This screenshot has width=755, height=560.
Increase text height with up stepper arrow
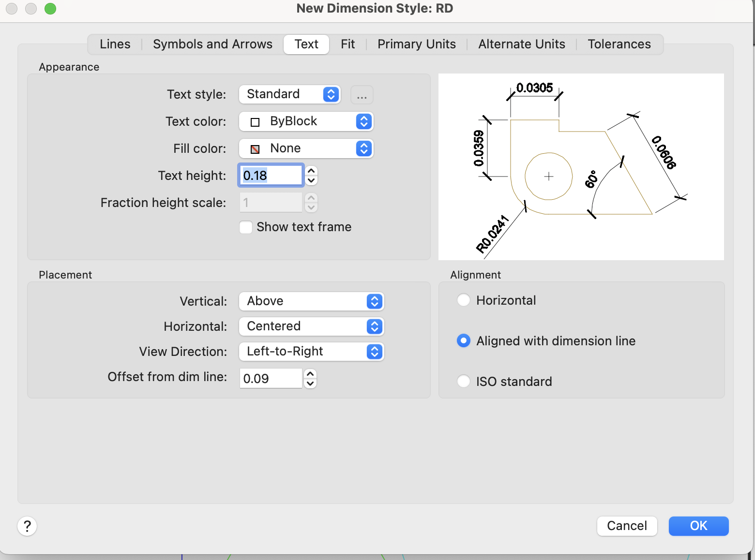click(311, 170)
